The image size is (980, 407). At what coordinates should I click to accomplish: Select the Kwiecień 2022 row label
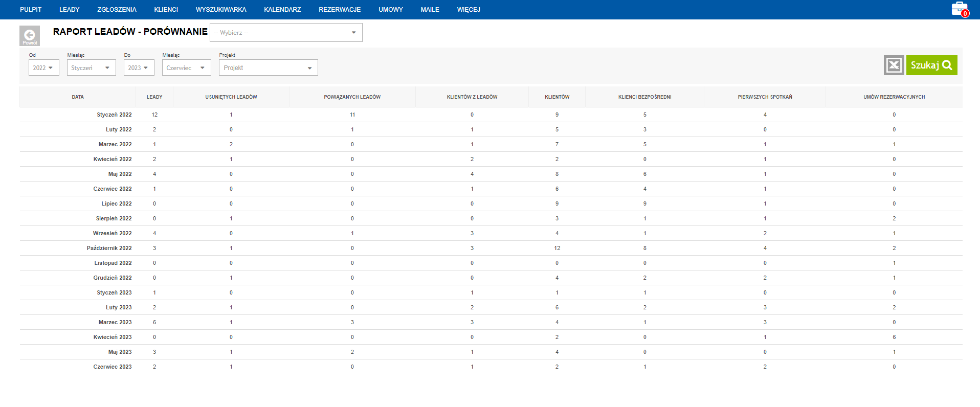pyautogui.click(x=113, y=160)
